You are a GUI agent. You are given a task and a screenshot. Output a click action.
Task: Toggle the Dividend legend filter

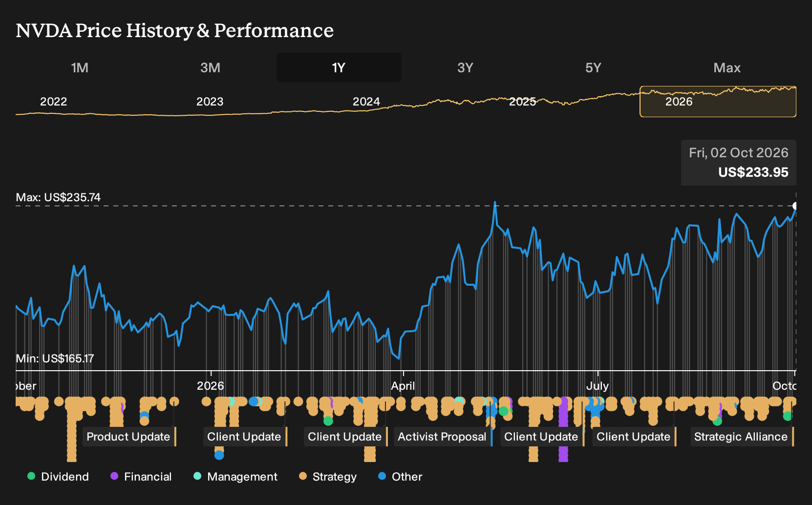(x=58, y=477)
